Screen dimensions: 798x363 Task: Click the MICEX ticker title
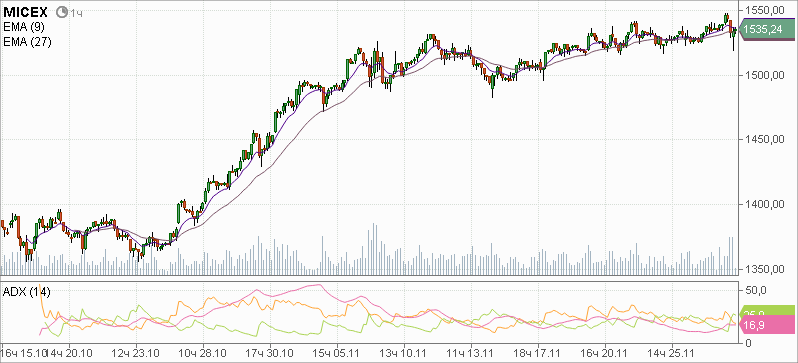click(25, 12)
